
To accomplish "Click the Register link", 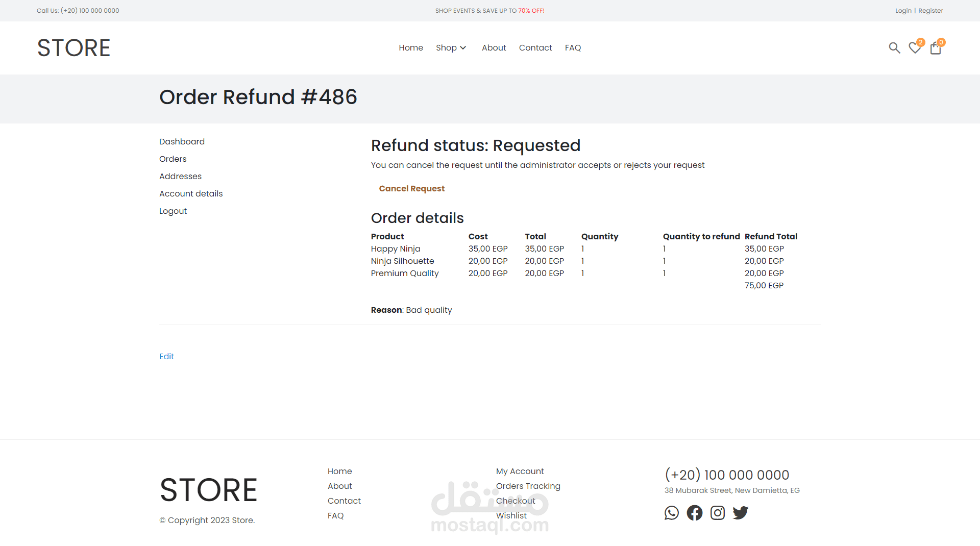I will 930,11.
